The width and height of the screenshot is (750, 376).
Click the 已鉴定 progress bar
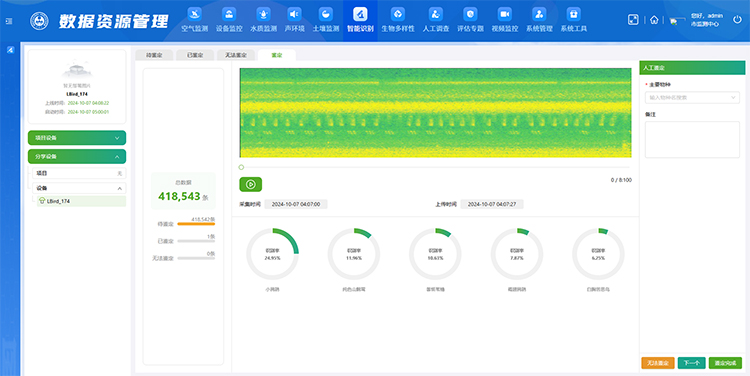pos(196,241)
